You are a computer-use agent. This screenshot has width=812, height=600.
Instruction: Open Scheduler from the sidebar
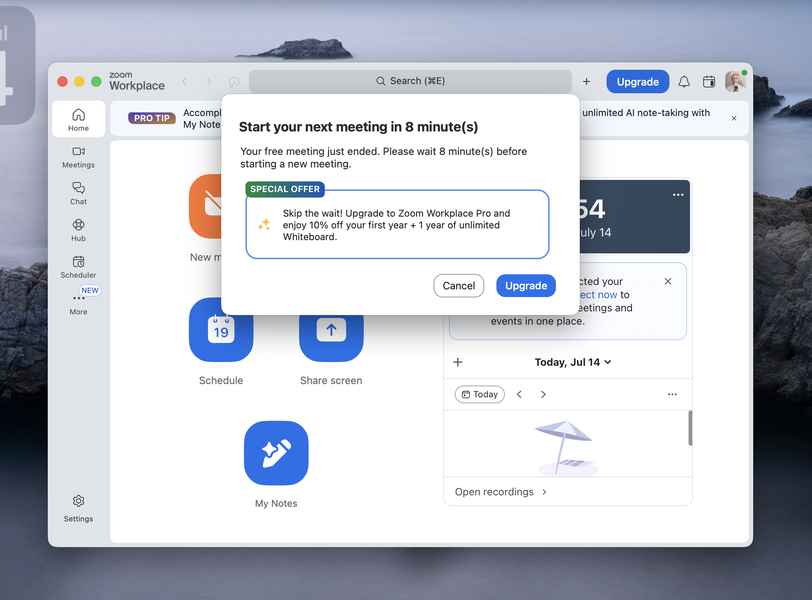tap(78, 267)
